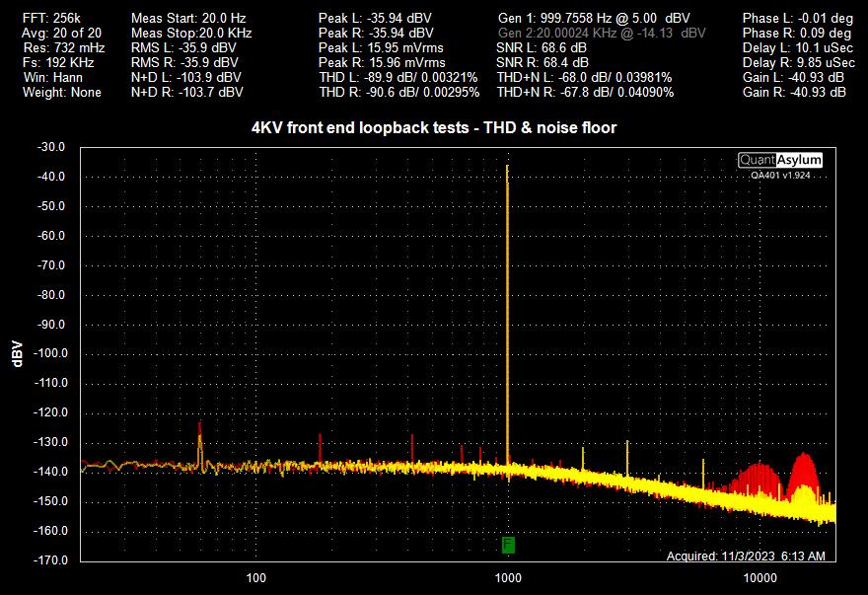The height and width of the screenshot is (595, 868).
Task: Click the 'Phase R: 0.09 deg' reading
Action: (x=797, y=34)
